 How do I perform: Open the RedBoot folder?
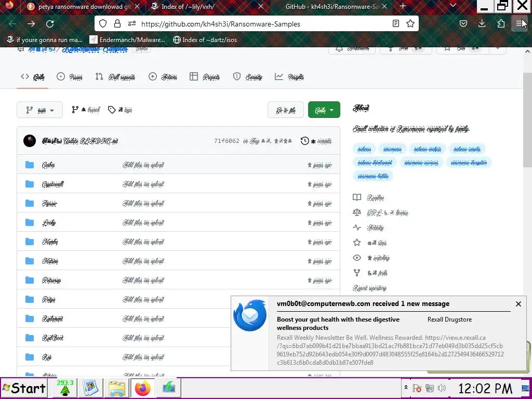tap(52, 338)
